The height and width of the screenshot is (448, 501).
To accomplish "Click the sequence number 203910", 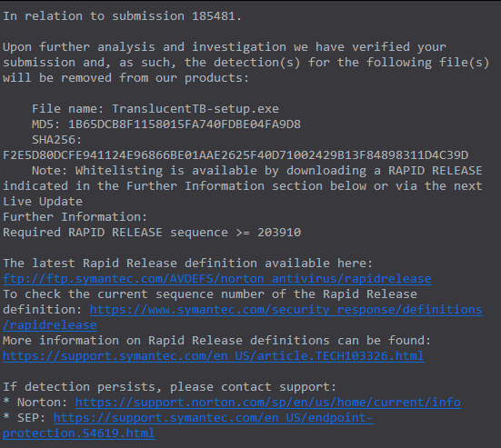I will (x=279, y=233).
